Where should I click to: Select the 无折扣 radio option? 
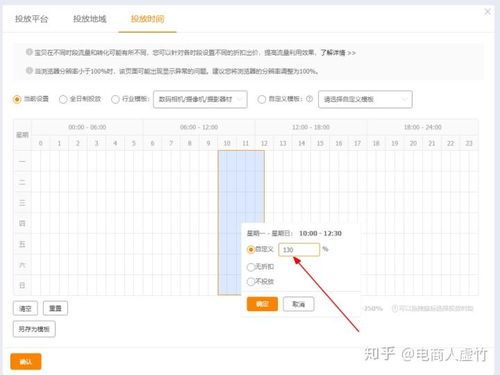tap(251, 267)
